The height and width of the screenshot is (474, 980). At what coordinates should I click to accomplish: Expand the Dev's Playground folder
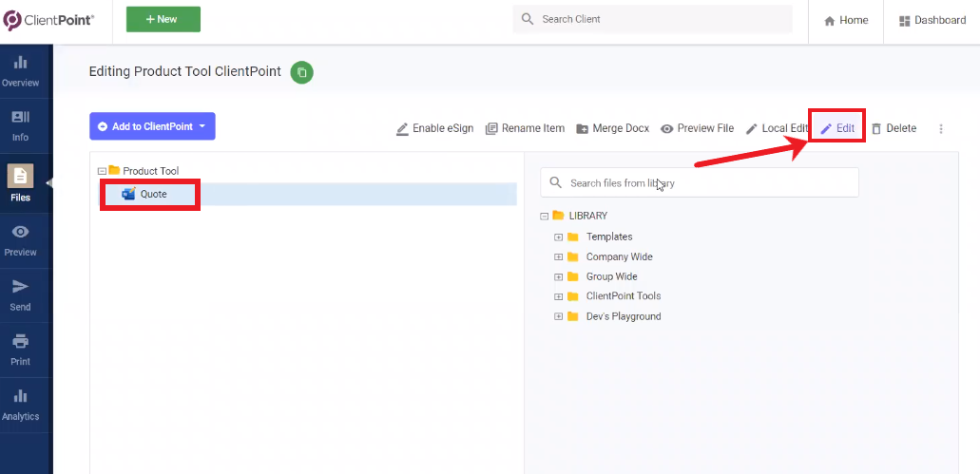pyautogui.click(x=559, y=317)
